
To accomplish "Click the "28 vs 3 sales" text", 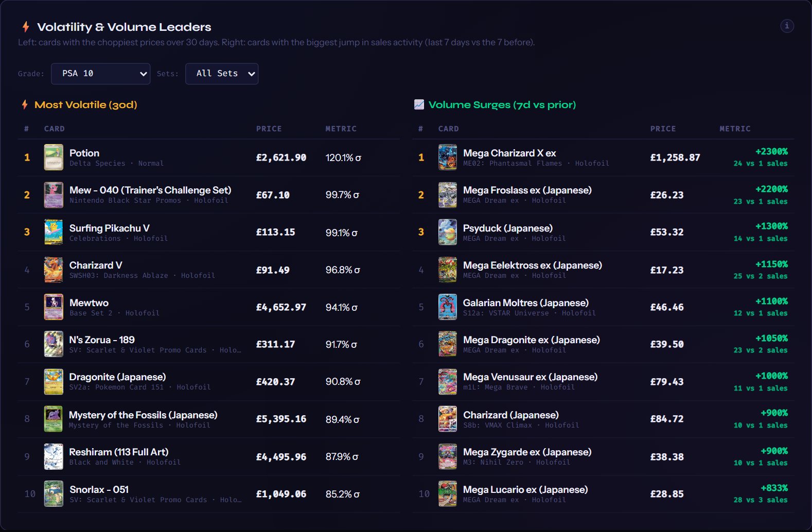I will click(x=761, y=500).
